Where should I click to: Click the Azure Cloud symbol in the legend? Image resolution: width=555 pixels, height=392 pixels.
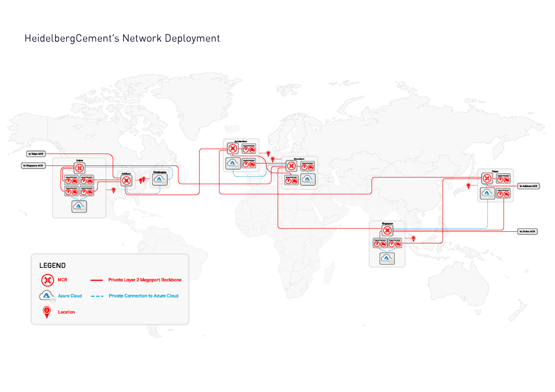point(47,296)
